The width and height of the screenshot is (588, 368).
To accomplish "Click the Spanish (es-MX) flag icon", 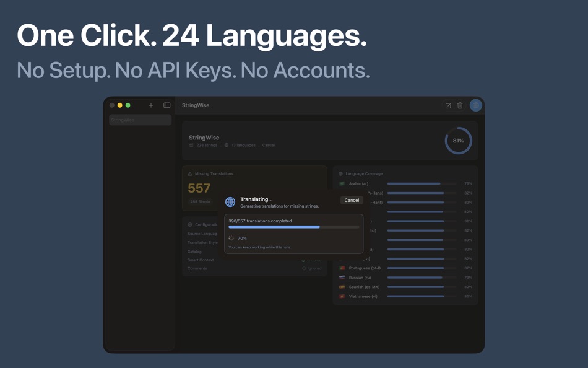I will pos(342,287).
